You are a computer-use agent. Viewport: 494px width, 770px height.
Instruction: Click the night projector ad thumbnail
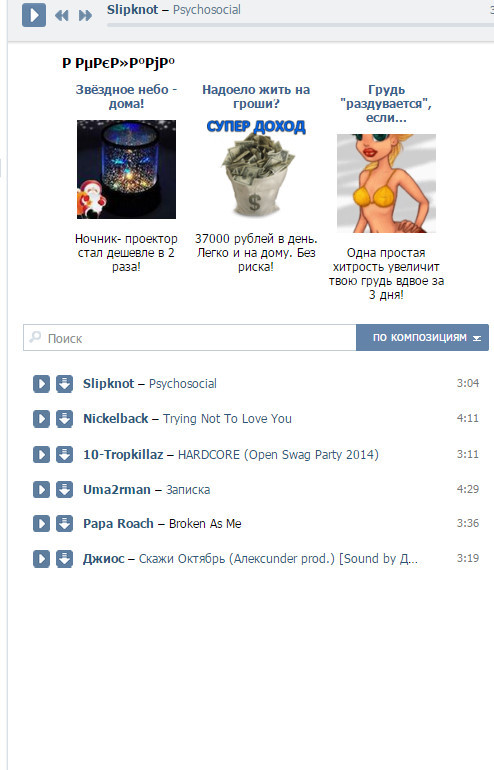tap(126, 169)
